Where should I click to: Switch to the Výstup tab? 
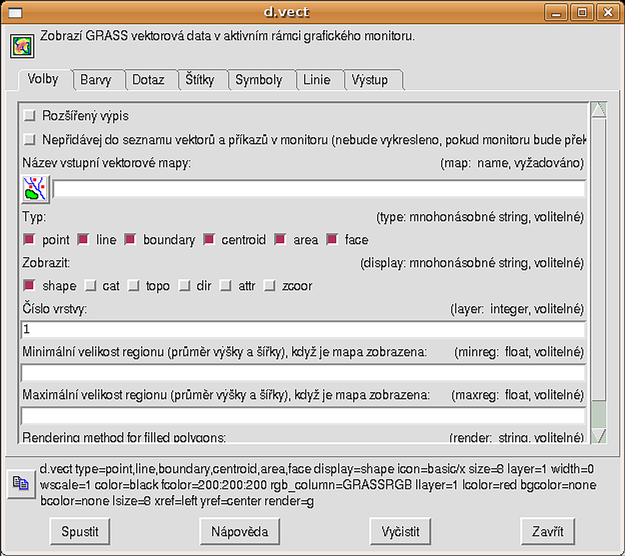373,80
